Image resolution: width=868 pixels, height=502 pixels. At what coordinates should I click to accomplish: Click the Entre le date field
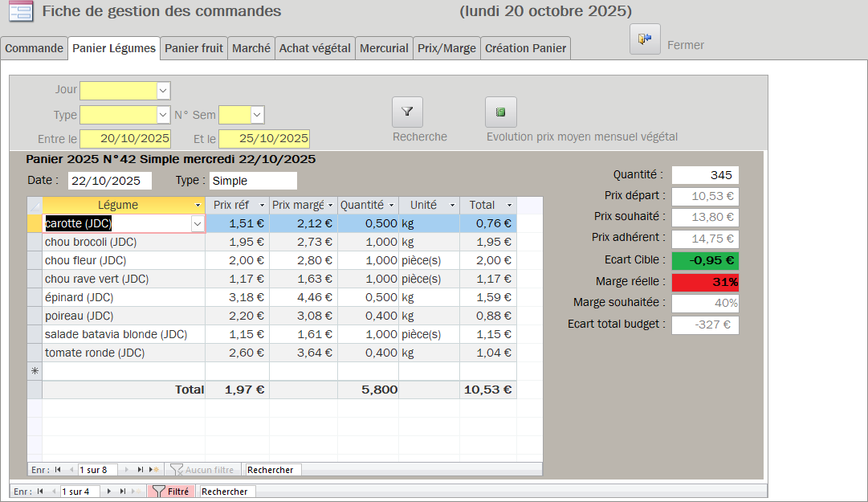pyautogui.click(x=124, y=139)
